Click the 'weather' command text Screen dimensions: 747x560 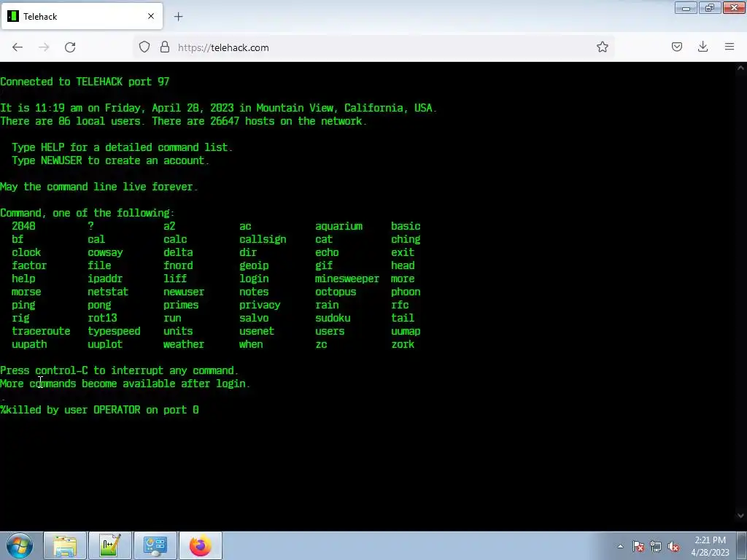[184, 344]
